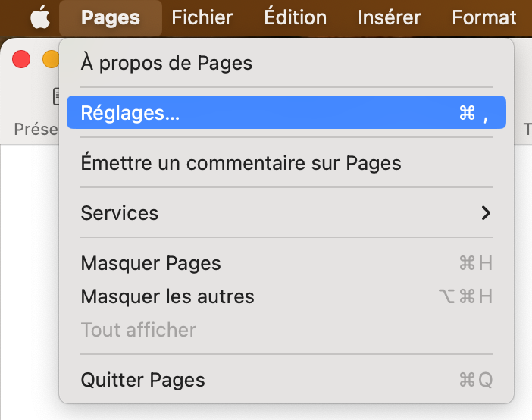Select Masquer les autres
Viewport: 532px width, 420px height.
tap(167, 296)
